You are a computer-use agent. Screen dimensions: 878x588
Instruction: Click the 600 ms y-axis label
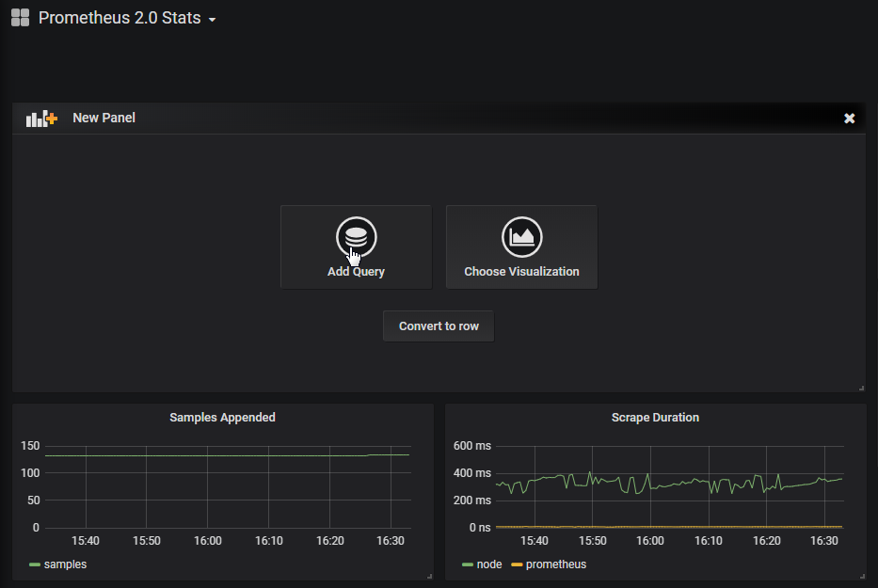pyautogui.click(x=472, y=446)
